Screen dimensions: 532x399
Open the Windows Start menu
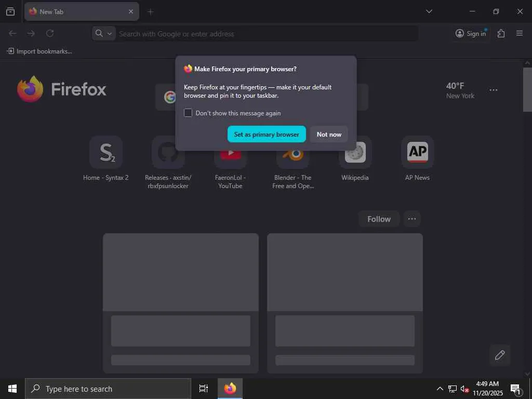coord(12,389)
